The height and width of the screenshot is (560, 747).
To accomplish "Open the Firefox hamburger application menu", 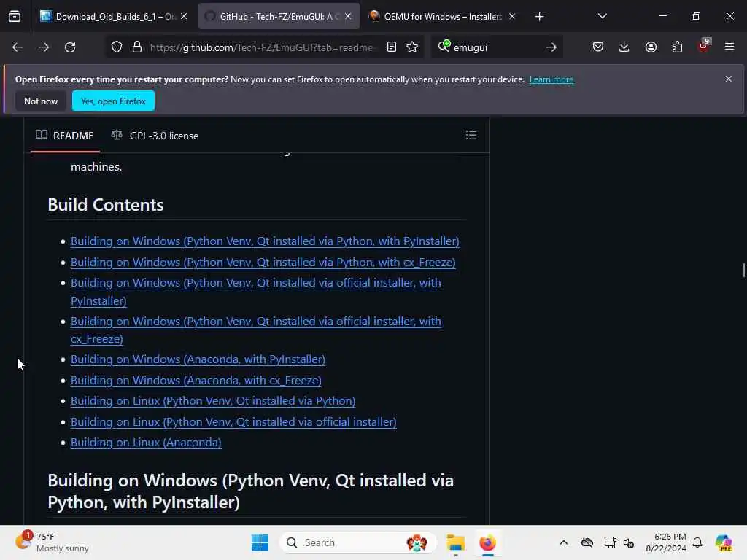I will point(729,47).
